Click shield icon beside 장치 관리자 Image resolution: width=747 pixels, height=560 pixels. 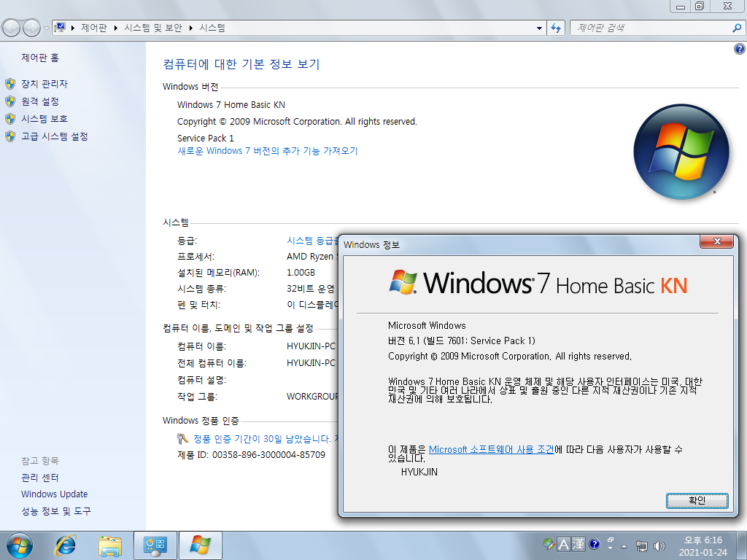pyautogui.click(x=10, y=85)
